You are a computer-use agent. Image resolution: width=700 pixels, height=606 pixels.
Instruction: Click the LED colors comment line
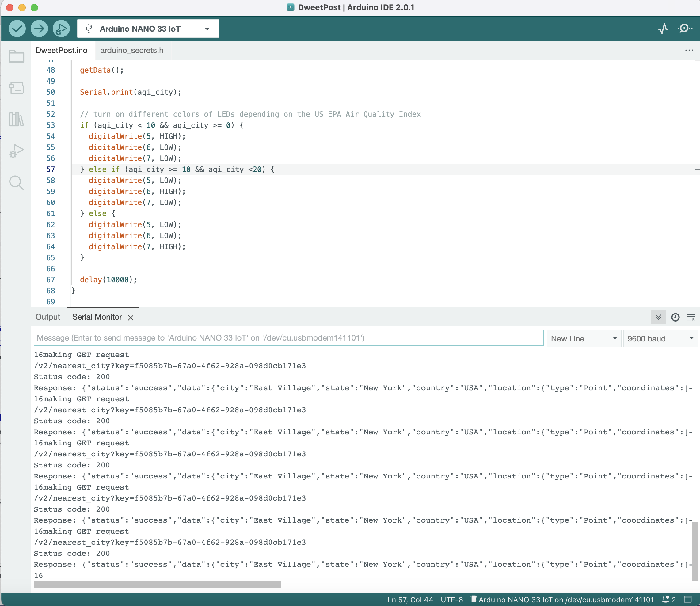250,114
